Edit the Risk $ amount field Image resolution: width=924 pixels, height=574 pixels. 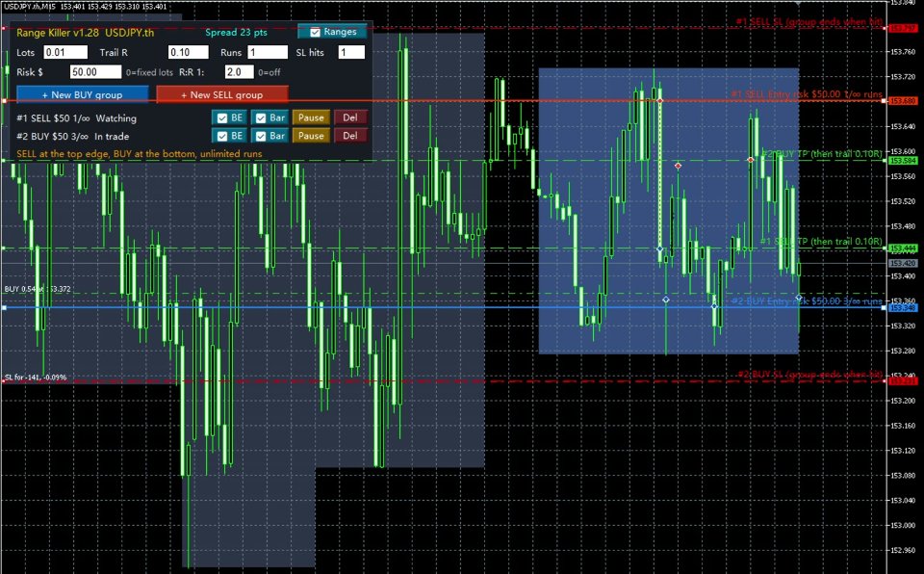(95, 72)
